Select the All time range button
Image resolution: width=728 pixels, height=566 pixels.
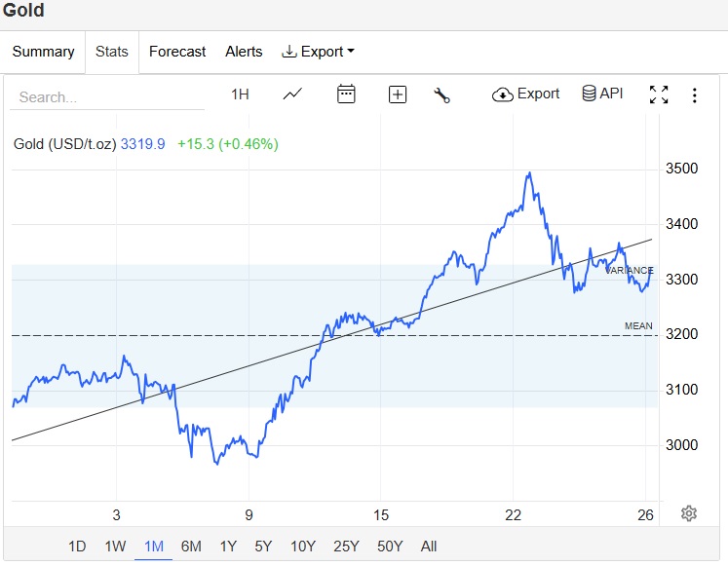point(429,547)
